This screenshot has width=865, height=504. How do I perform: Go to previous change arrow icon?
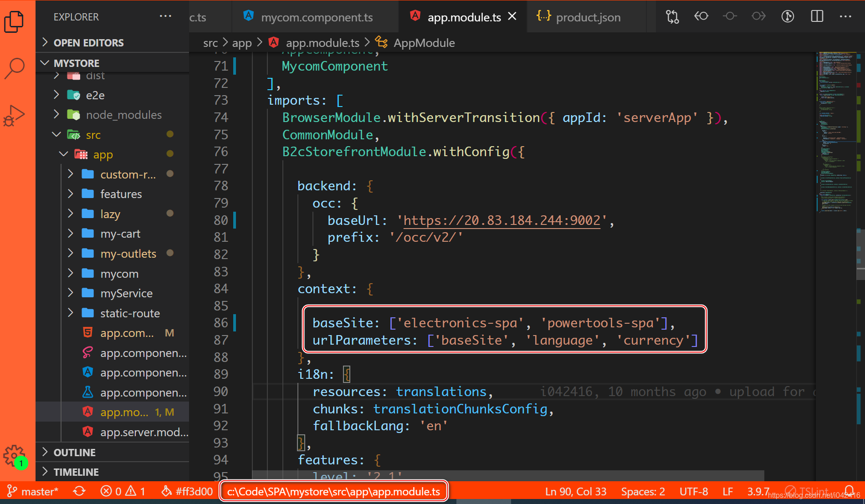701,16
